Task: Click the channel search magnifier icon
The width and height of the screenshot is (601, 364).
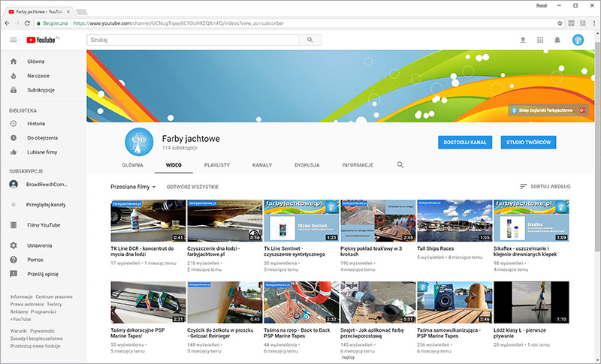Action: (400, 165)
